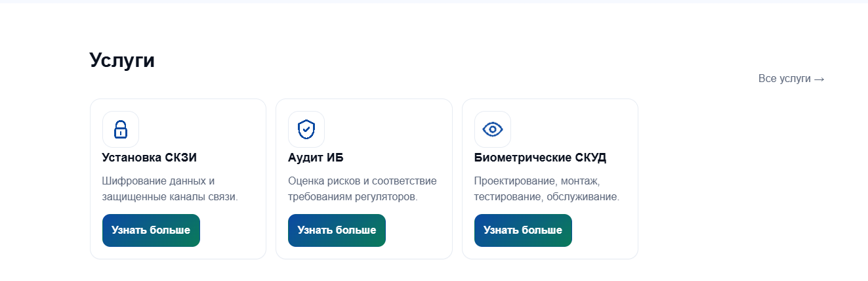This screenshot has width=868, height=281.
Task: Click the shield checkmark icon for Аудит ИБ
Action: point(306,129)
